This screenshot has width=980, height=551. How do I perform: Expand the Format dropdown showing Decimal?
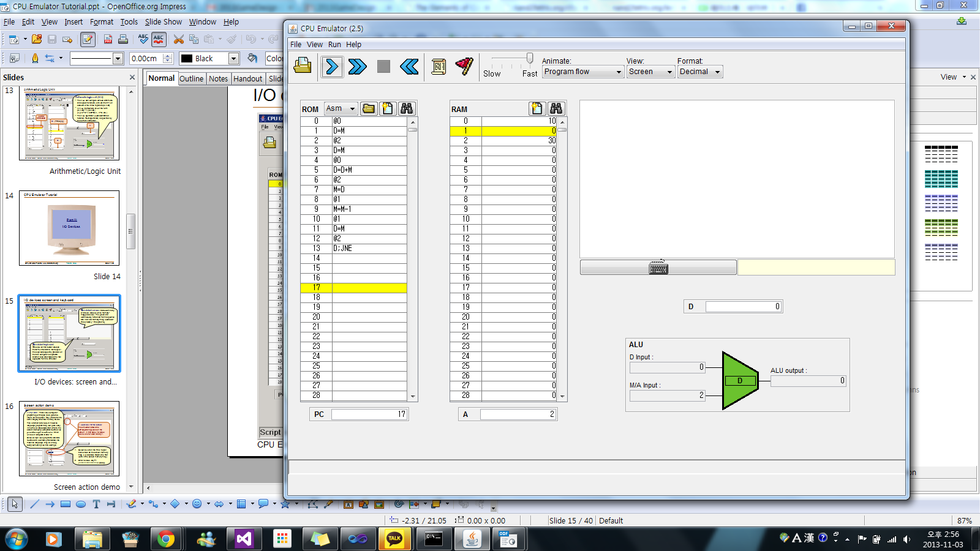tap(700, 72)
